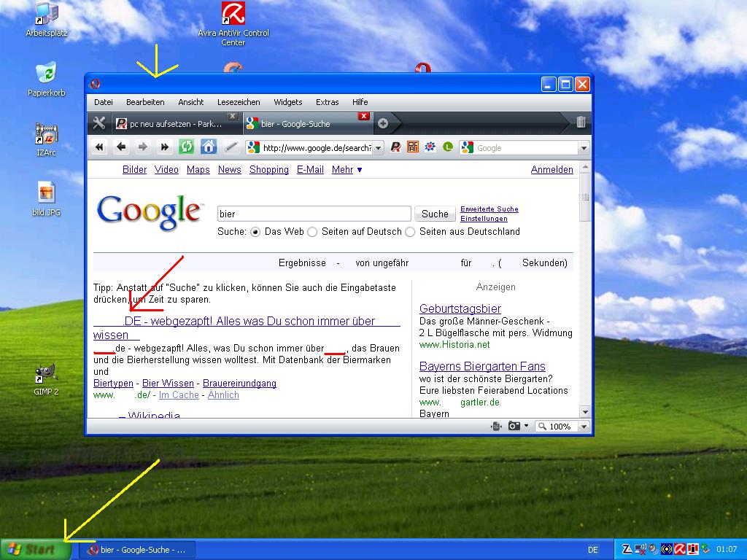Viewport: 747px width, 560px height.
Task: Open GIMP 2 desktop shortcut
Action: pos(47,380)
